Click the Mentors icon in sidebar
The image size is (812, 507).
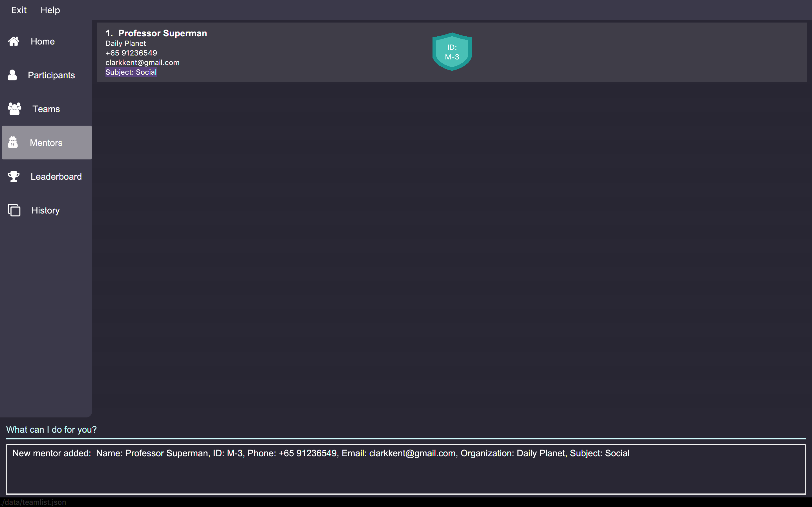13,143
